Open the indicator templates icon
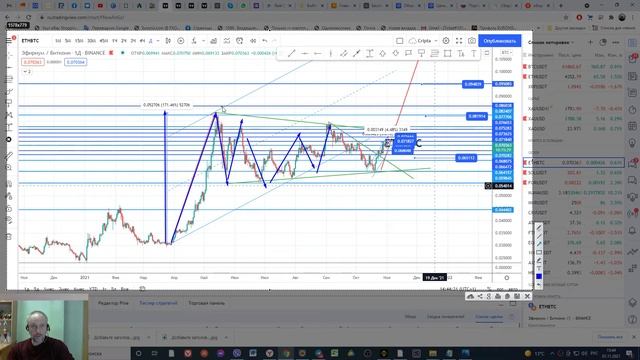 coord(227,41)
